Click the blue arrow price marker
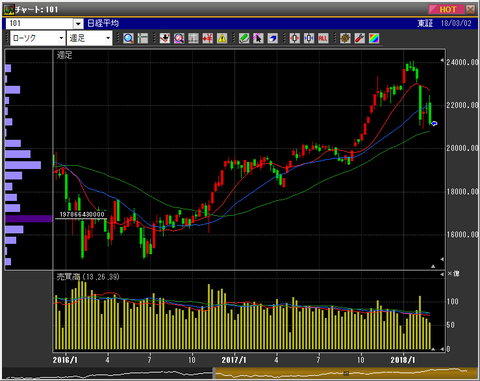 434,124
